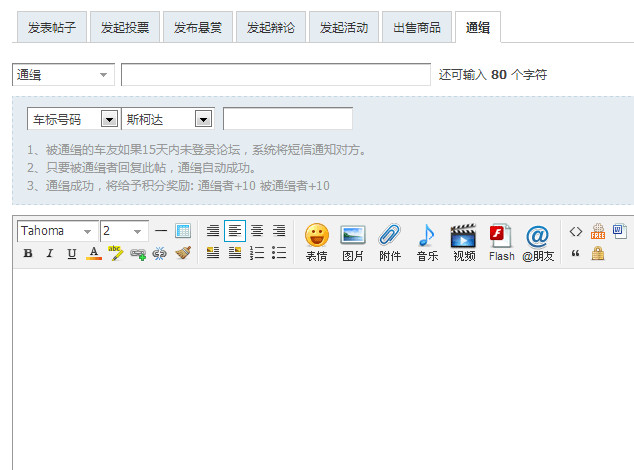
Task: Paste from Word document icon
Action: [x=619, y=232]
